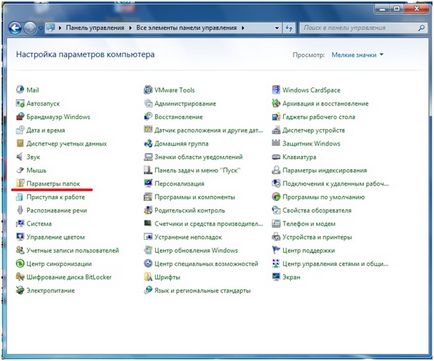Open Датчик расположения и другие датчики link
Screen dimensions: 434x361
coord(209,130)
